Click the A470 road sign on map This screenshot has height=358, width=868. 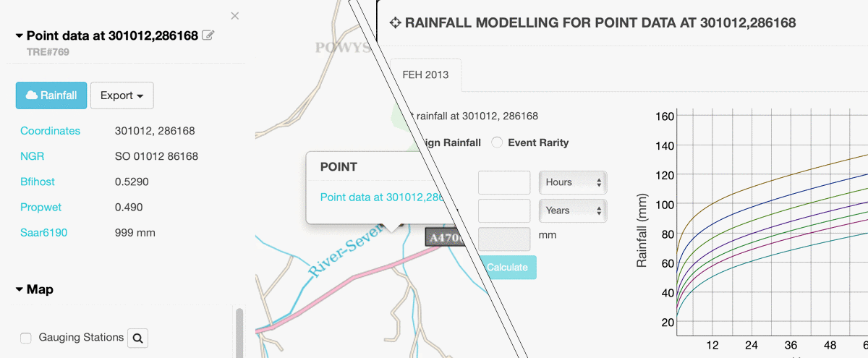click(443, 237)
